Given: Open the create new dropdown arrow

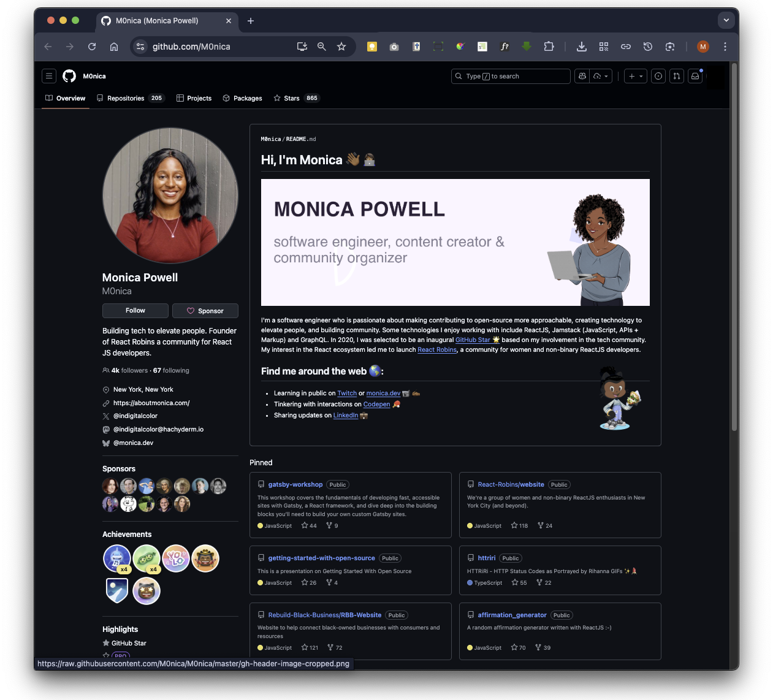Looking at the screenshot, I should pos(639,76).
